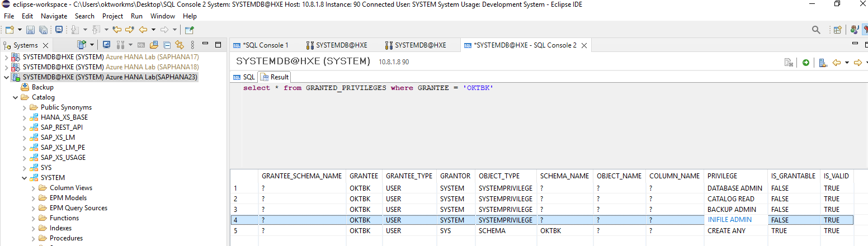Image resolution: width=868 pixels, height=246 pixels.
Task: Click the SQL console forward arrow
Action: pyautogui.click(x=858, y=63)
